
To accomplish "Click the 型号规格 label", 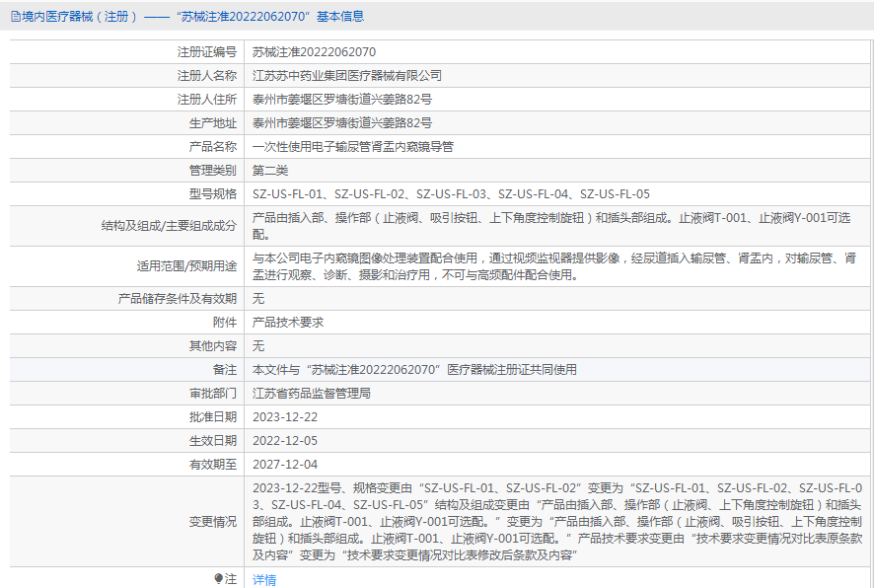I will pos(213,194).
